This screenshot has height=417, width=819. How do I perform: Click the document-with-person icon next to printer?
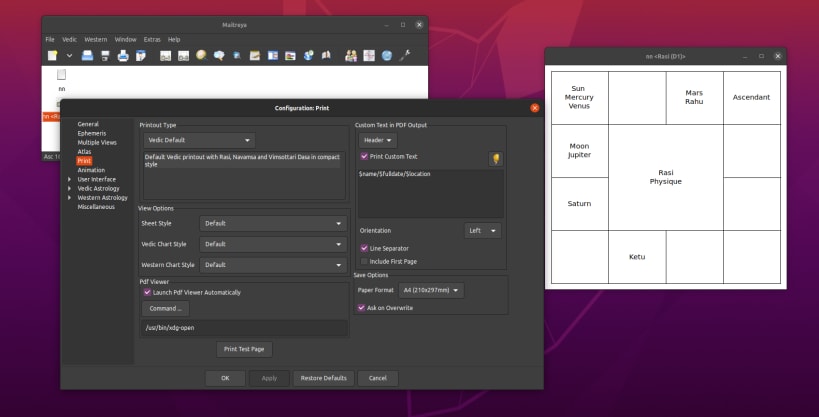coord(141,55)
